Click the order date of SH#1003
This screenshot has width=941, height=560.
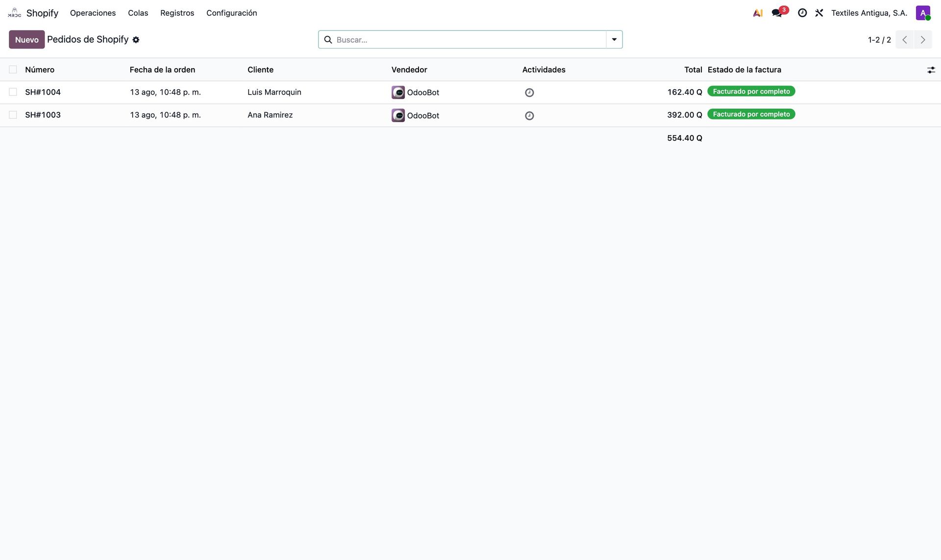click(165, 115)
